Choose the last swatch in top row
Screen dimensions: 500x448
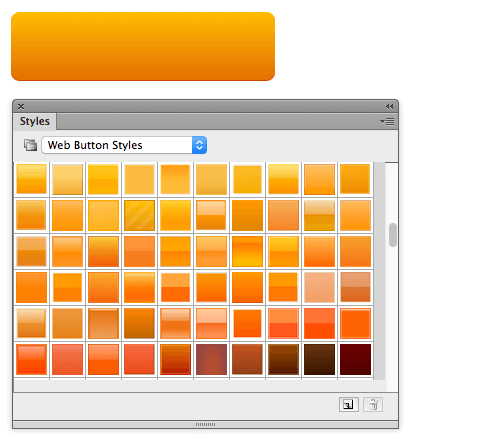pyautogui.click(x=355, y=179)
